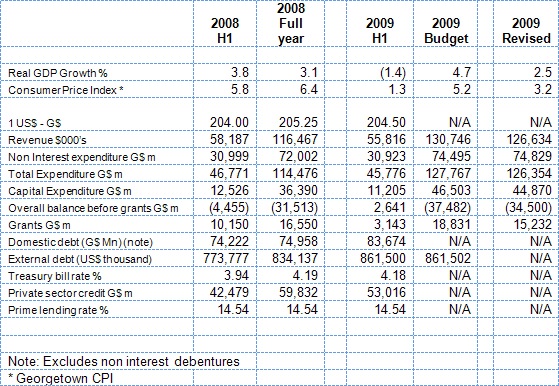Viewport: 559px width, 386px height.
Task: Click the 'Real GDP Growth %' row label
Action: [x=58, y=73]
